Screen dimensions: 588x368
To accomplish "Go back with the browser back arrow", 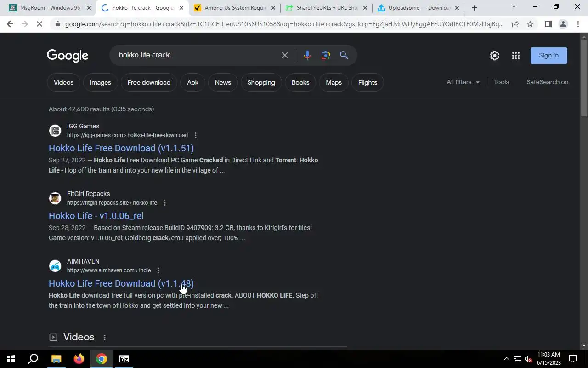I will tap(10, 24).
